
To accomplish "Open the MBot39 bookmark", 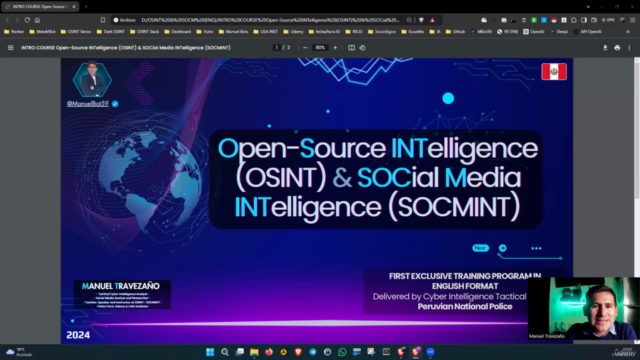I will [x=481, y=31].
